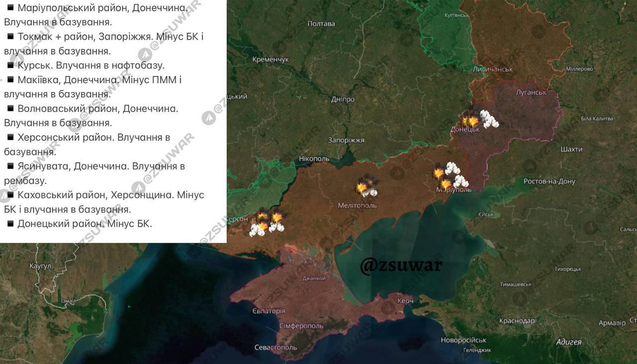Click the Мелітополь city label
637x364 pixels.
pyautogui.click(x=357, y=205)
